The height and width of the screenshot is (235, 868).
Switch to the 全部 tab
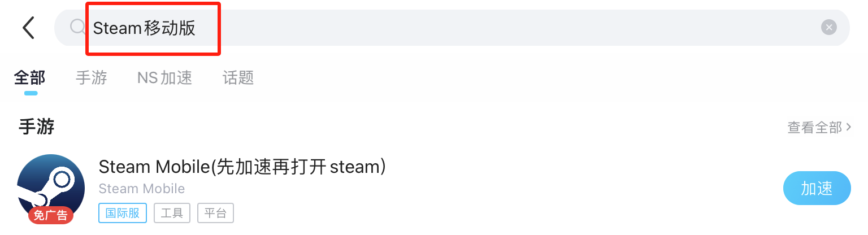pyautogui.click(x=29, y=77)
